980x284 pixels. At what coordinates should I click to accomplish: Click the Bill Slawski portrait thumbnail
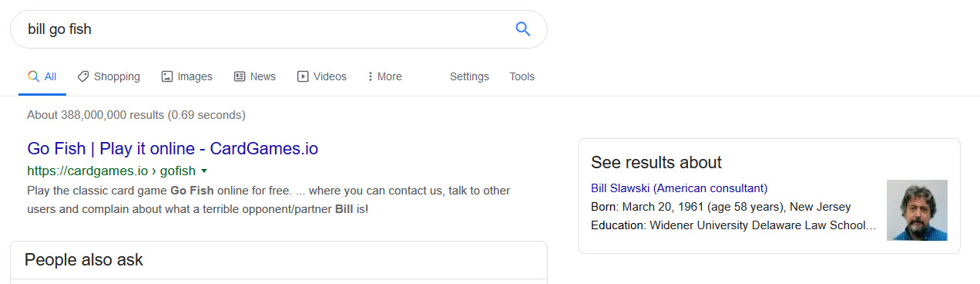pyautogui.click(x=917, y=210)
